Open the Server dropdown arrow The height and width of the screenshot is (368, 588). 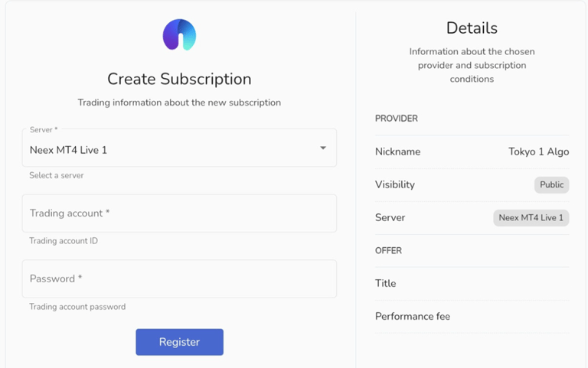coord(323,148)
